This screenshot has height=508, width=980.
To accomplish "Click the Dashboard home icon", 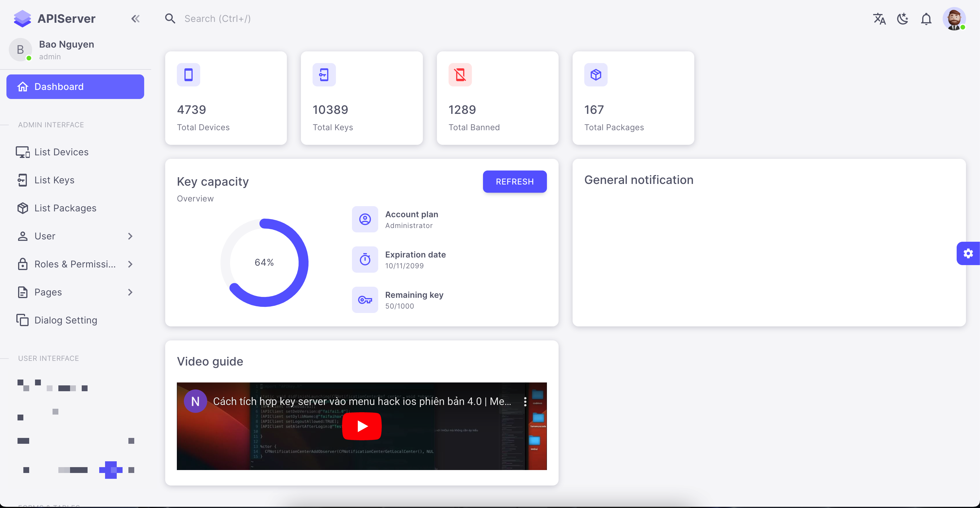I will pos(22,87).
